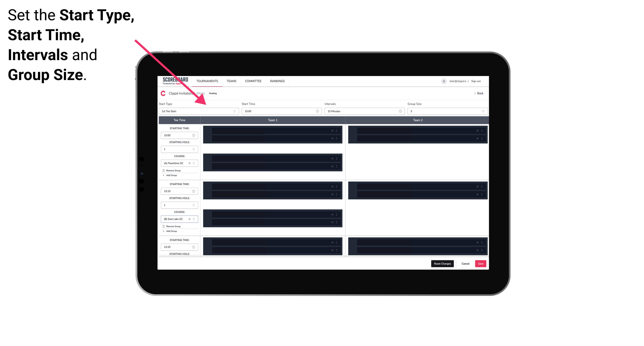Image resolution: width=644 pixels, height=346 pixels.
Task: Click the settings icon next to Intervals field
Action: (x=400, y=111)
